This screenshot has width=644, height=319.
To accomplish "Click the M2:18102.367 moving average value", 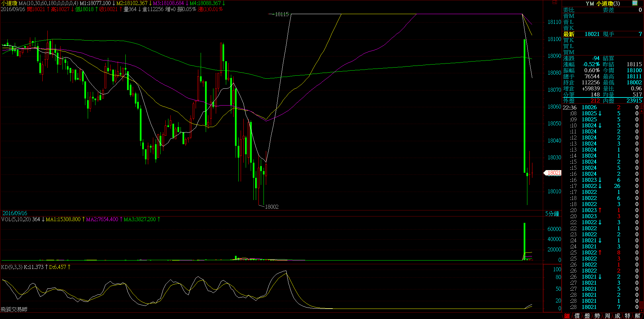I will 132,3.
